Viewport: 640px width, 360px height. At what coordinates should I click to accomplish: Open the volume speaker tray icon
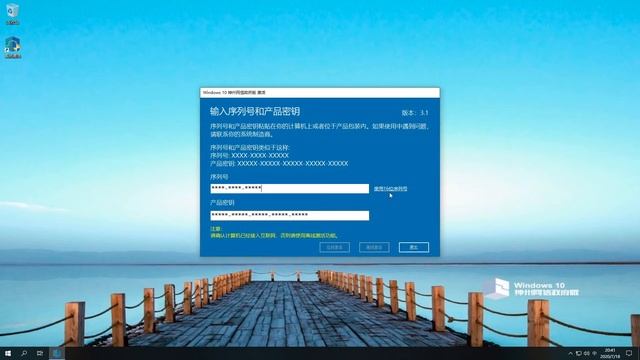tap(587, 353)
